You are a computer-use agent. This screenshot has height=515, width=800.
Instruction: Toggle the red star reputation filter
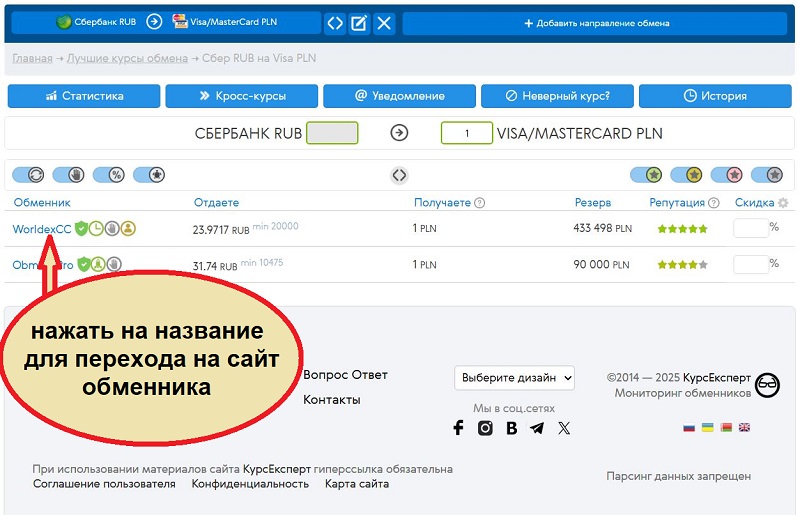click(x=727, y=175)
